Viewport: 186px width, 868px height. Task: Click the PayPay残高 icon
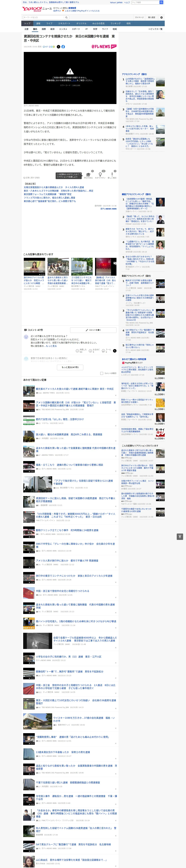point(123,363)
